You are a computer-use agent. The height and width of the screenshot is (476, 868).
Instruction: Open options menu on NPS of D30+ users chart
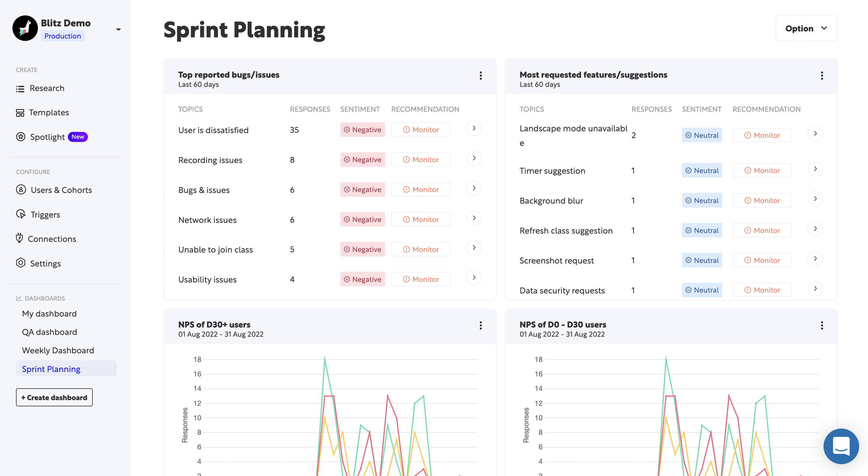(x=481, y=325)
